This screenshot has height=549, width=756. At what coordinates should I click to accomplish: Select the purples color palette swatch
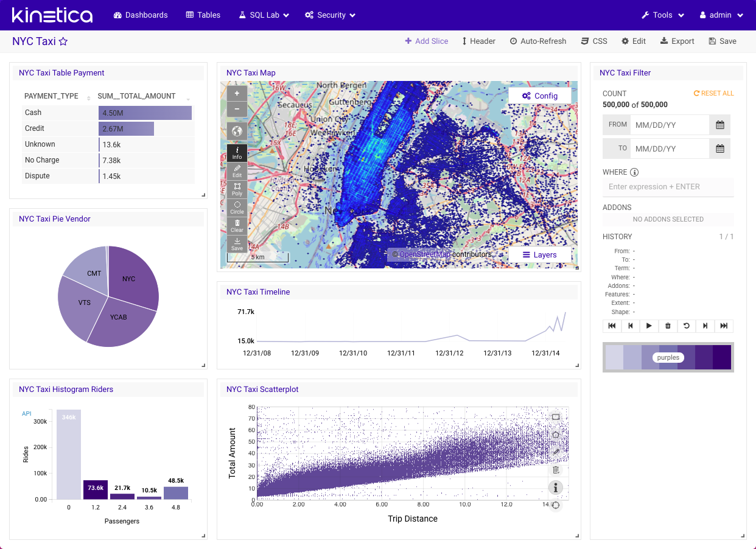[x=668, y=357]
